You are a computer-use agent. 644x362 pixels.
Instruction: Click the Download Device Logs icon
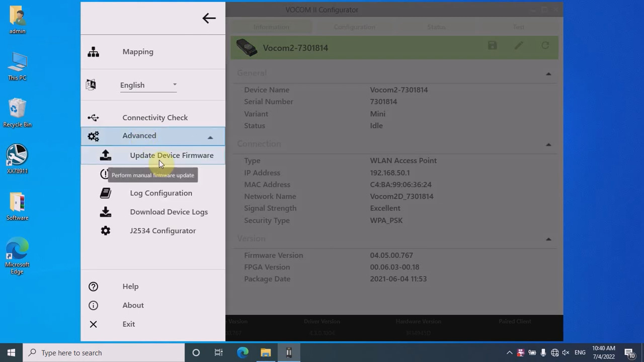coord(105,212)
